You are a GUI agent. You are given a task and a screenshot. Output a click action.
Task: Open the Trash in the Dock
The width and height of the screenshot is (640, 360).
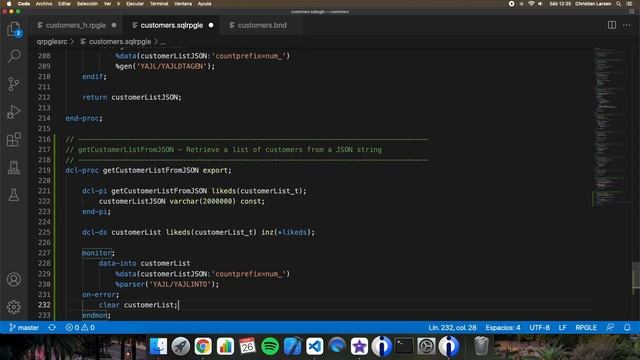pyautogui.click(x=481, y=346)
